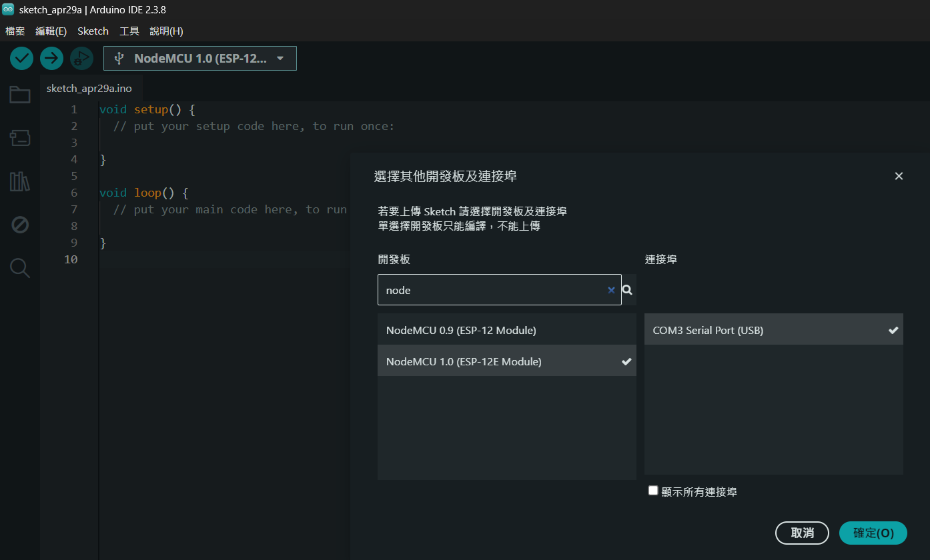Open the Sketchbook folder sidebar icon
930x560 pixels.
(x=20, y=95)
